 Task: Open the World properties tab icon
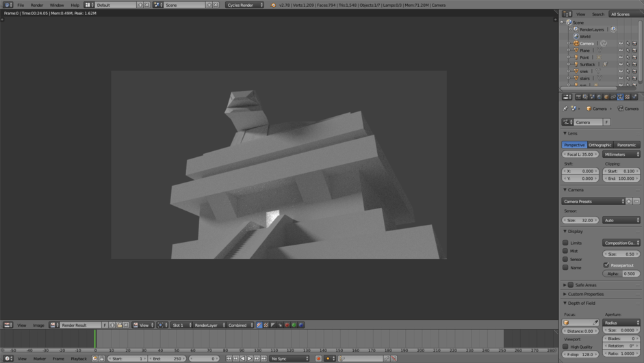[600, 97]
